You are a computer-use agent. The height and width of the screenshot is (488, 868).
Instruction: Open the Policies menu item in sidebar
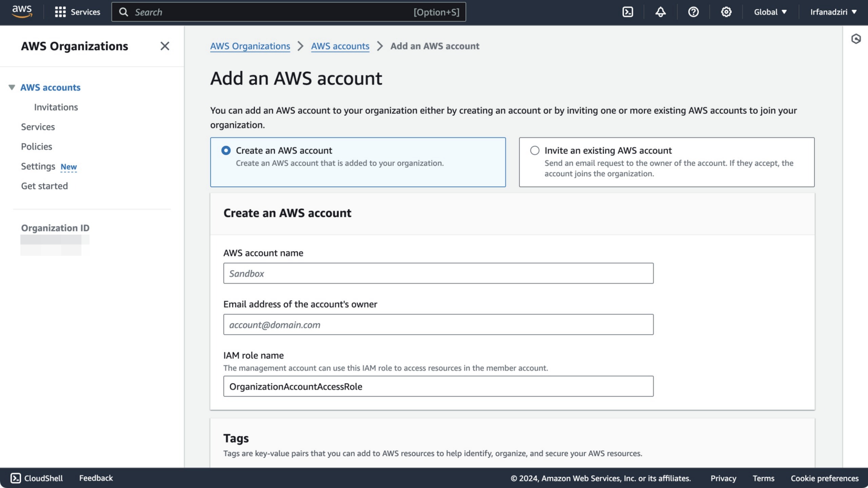click(x=36, y=146)
